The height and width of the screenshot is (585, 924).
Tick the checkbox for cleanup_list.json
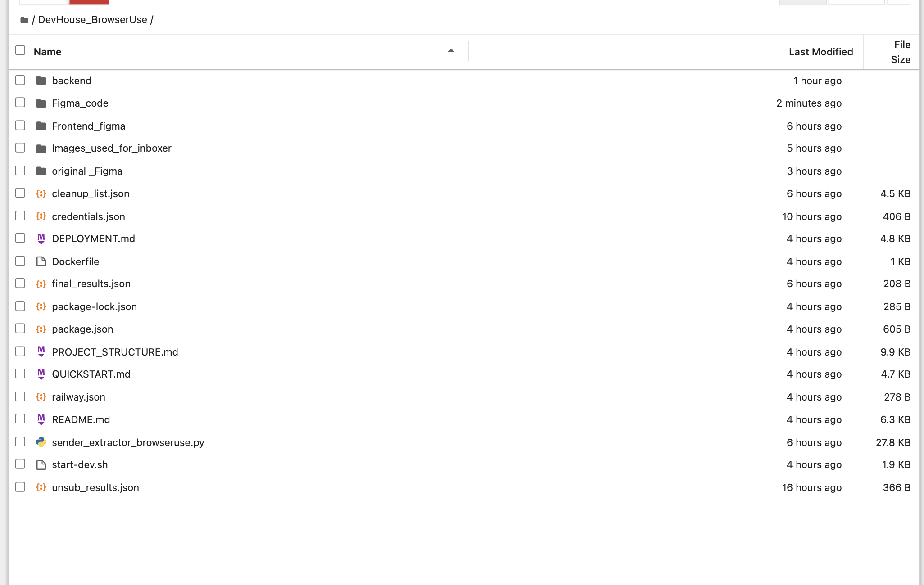(20, 193)
